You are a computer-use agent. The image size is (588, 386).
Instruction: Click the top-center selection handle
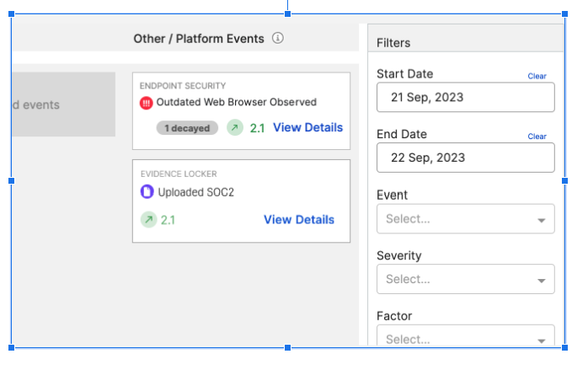coord(287,13)
